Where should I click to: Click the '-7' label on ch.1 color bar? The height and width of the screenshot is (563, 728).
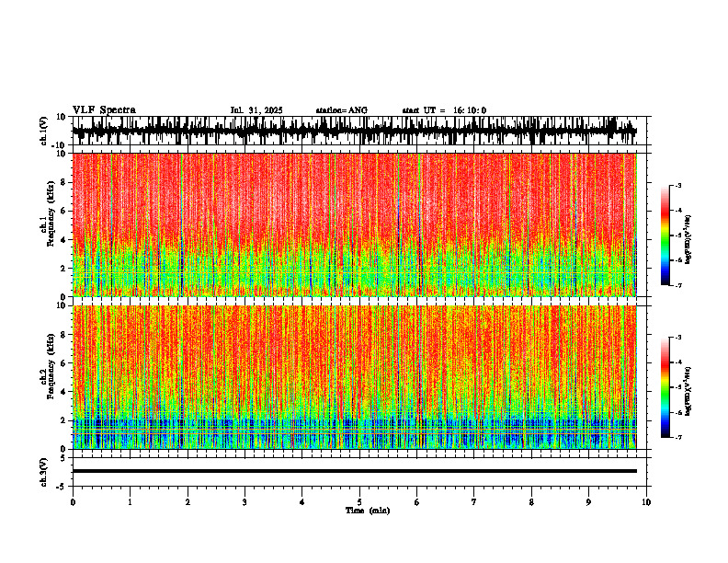(x=678, y=285)
